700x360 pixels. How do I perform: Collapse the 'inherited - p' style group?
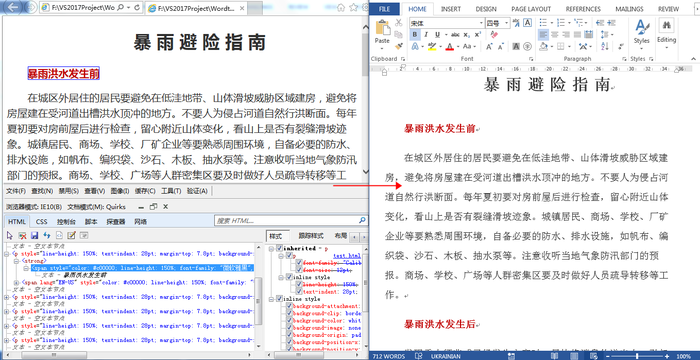click(271, 248)
